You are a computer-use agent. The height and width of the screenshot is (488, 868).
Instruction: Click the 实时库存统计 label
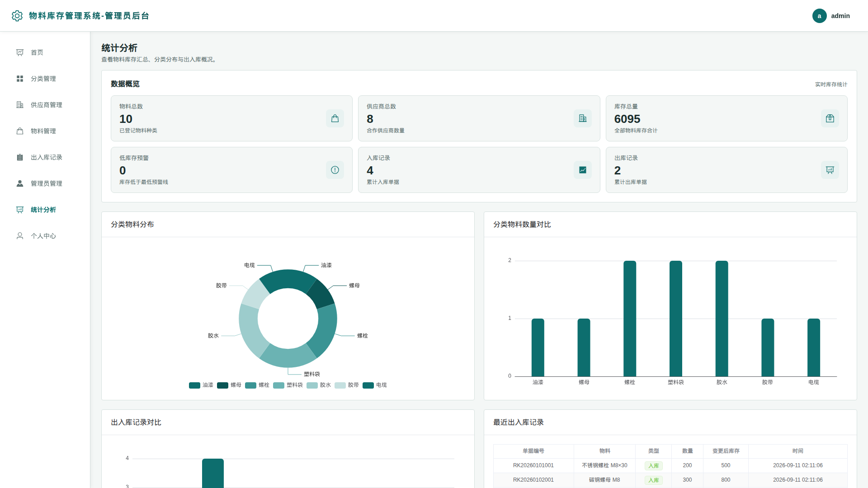click(x=831, y=84)
